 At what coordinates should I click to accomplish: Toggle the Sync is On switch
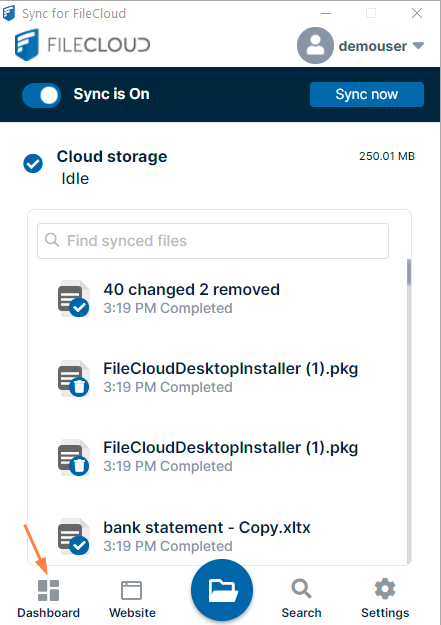tap(41, 95)
